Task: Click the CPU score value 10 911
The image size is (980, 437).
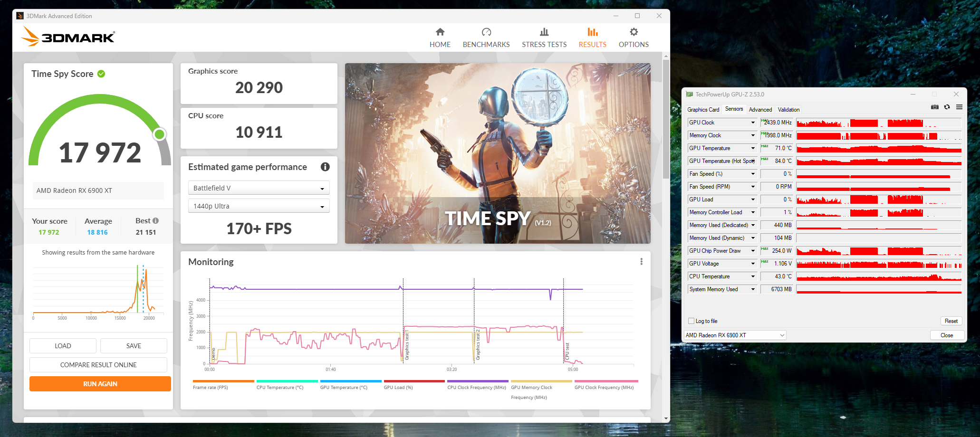Action: (x=259, y=132)
